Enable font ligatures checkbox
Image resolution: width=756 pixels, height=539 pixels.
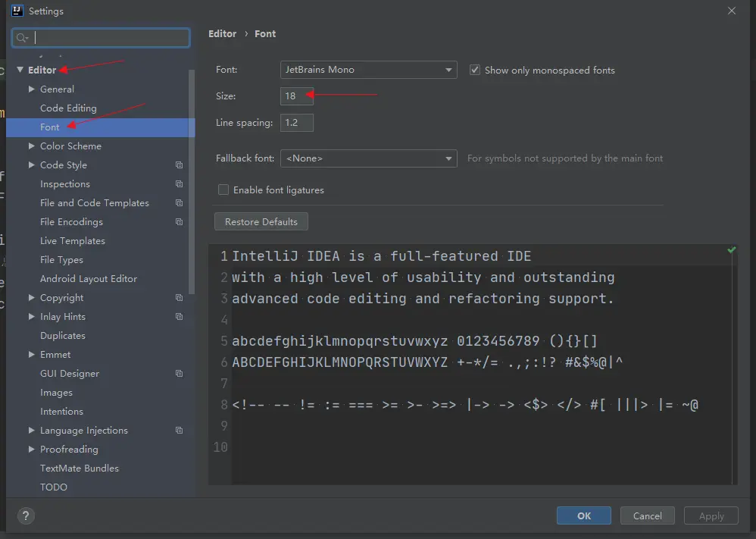[x=223, y=190]
